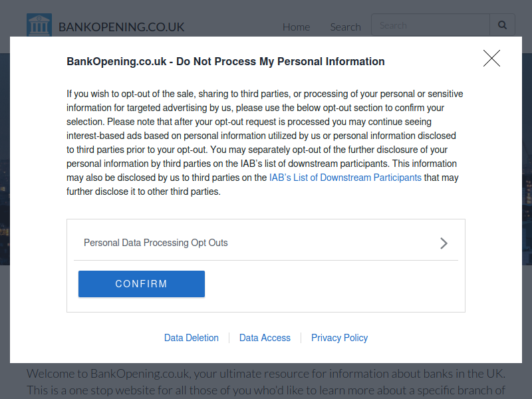Open the Home navigation item
This screenshot has width=532, height=399.
click(x=296, y=27)
